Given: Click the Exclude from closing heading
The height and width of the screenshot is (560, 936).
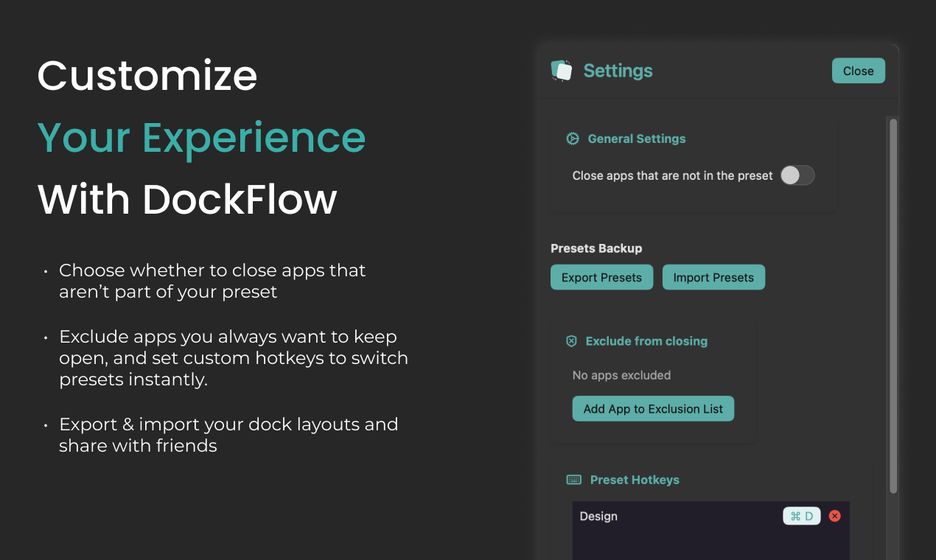Looking at the screenshot, I should 646,341.
